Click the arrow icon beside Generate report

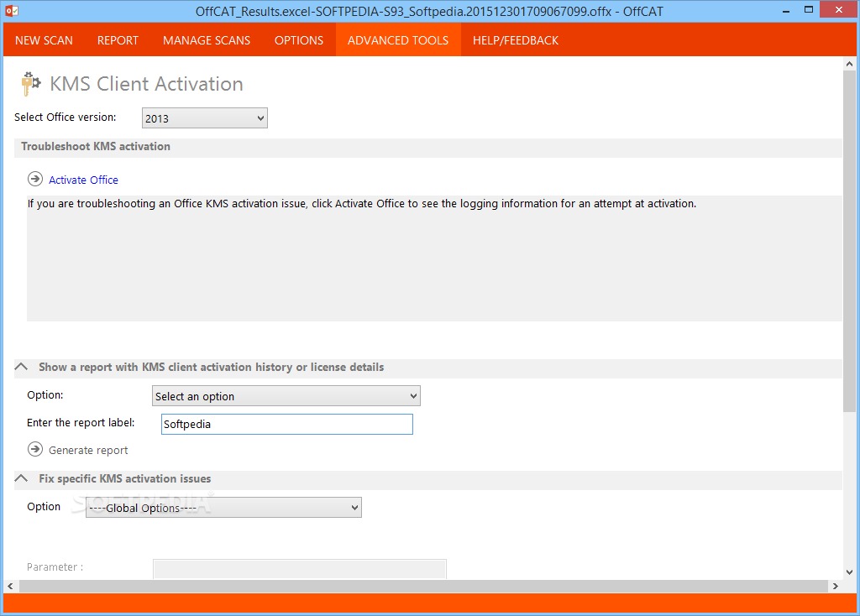coord(35,449)
